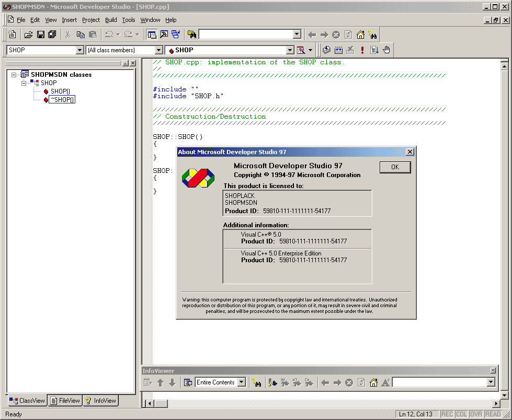Screen dimensions: 512x420
Task: Click the Undo arrow icon
Action: (109, 34)
